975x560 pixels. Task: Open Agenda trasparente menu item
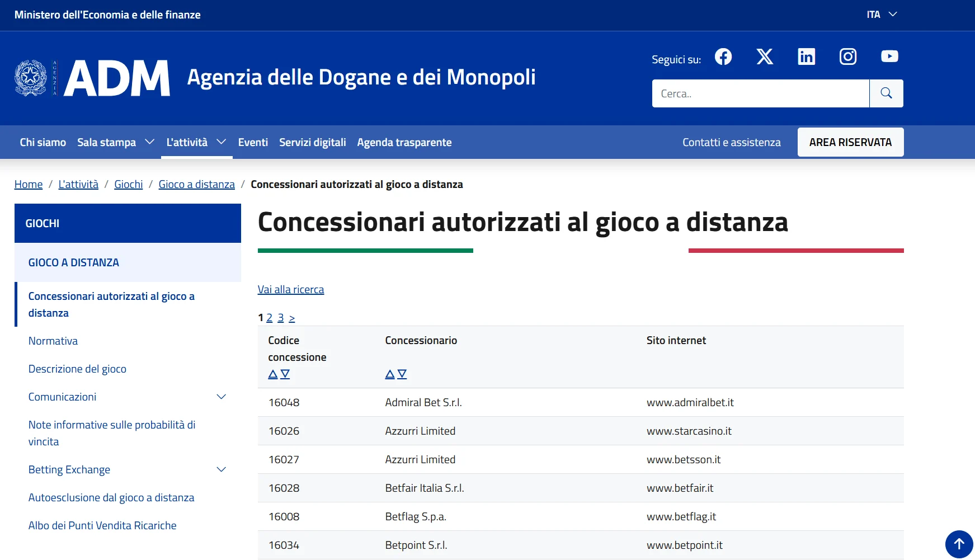(404, 142)
